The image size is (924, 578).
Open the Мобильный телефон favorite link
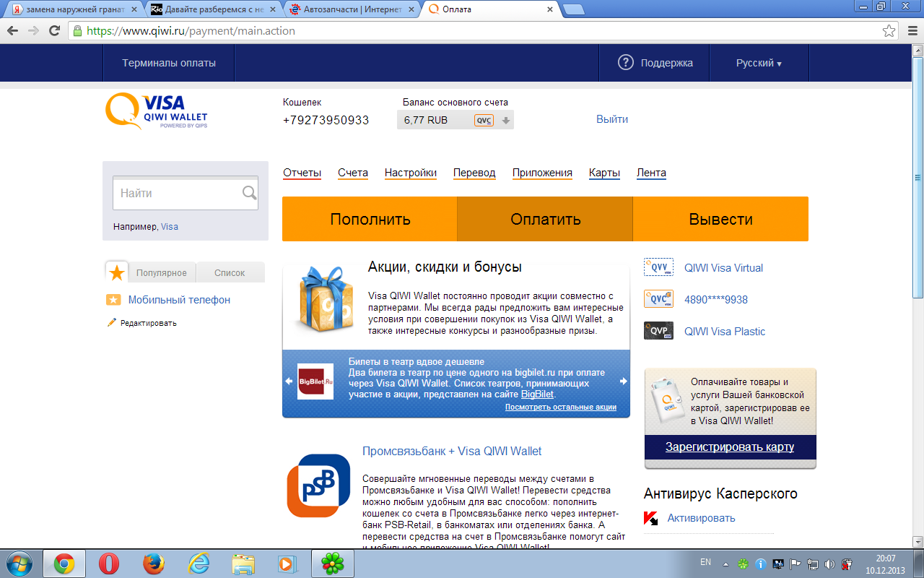pyautogui.click(x=179, y=300)
